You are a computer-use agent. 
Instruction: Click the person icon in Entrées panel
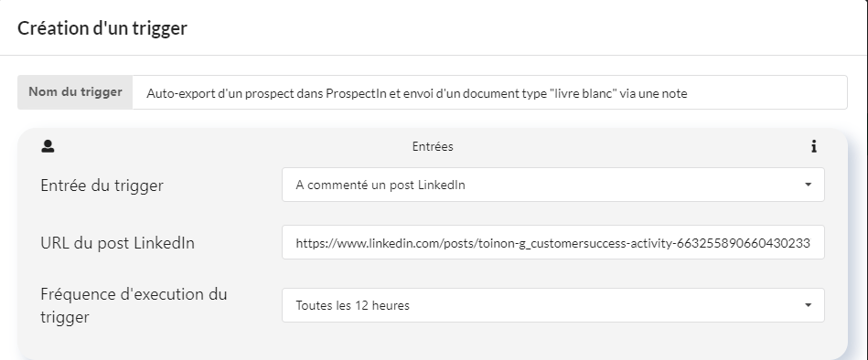(x=48, y=146)
